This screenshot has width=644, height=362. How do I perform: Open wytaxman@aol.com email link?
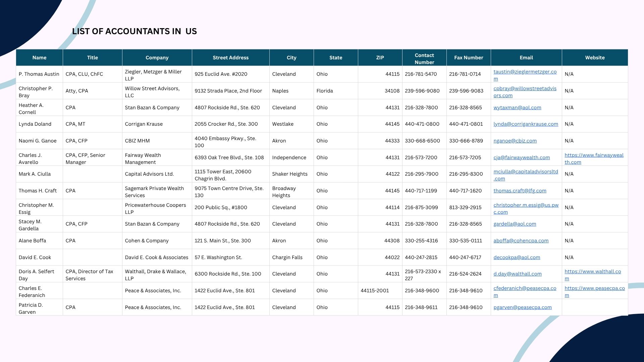coord(517,108)
